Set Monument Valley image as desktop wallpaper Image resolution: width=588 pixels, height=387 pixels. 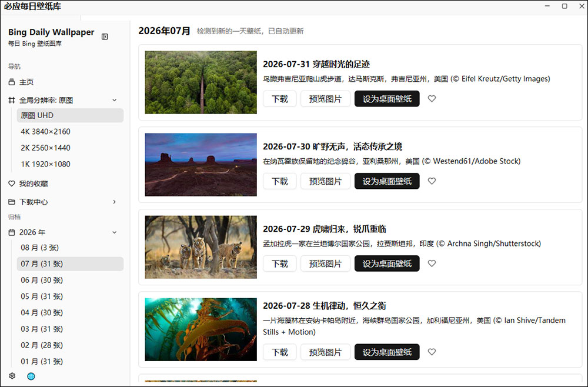pyautogui.click(x=387, y=181)
